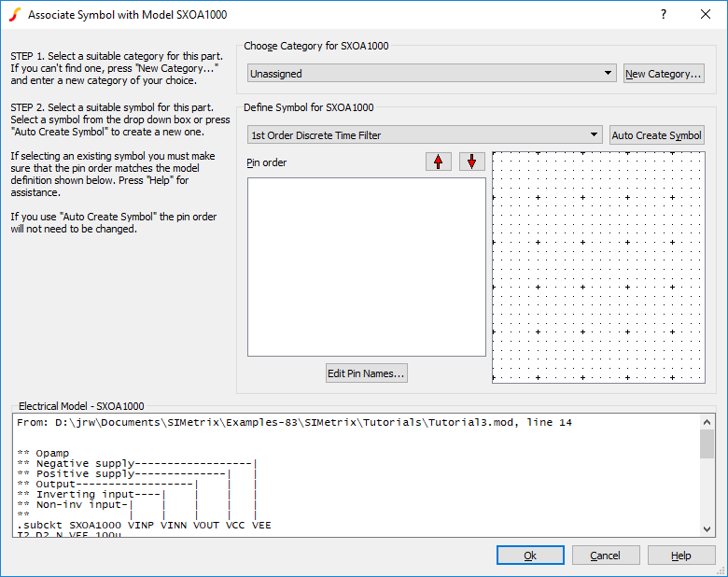Click the dotted symbol preview grid area
The image size is (728, 577).
599,266
